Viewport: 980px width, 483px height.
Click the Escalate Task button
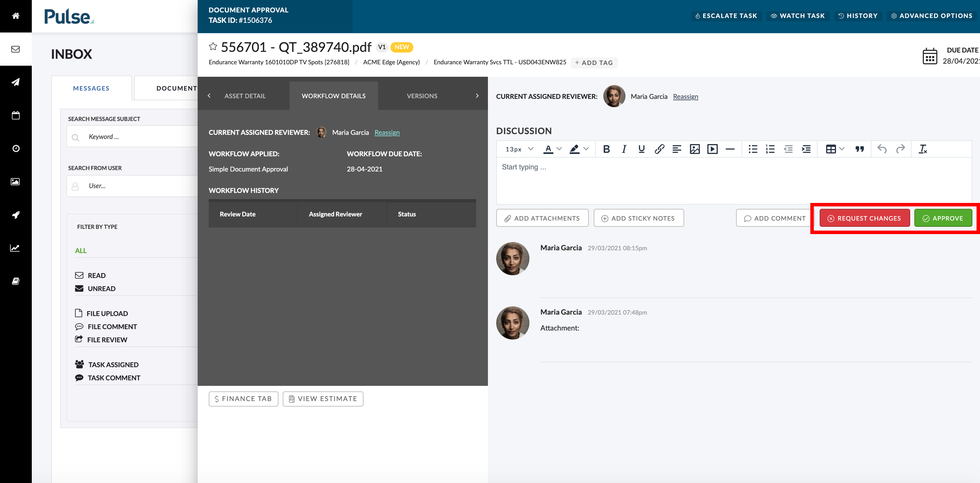(x=726, y=16)
